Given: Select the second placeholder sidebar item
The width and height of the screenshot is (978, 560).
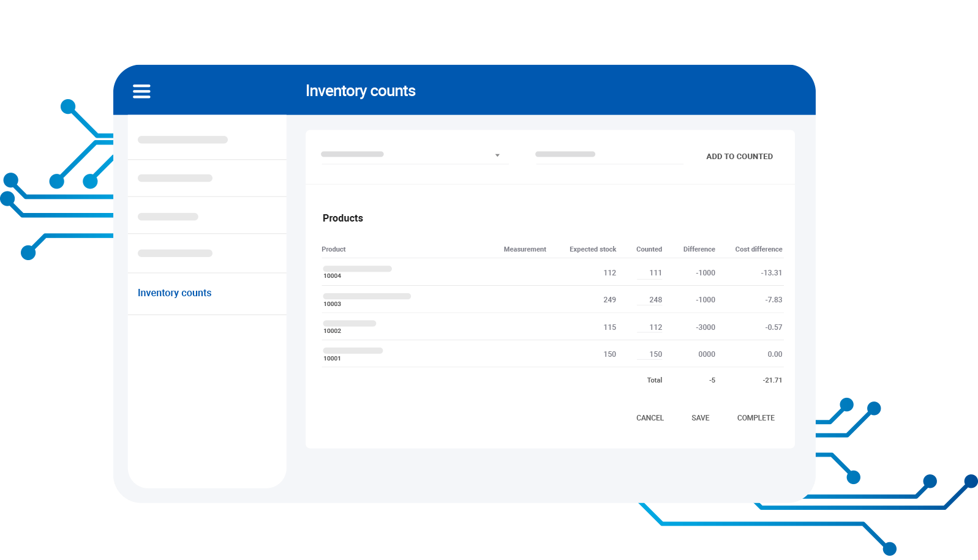Looking at the screenshot, I should tap(175, 178).
